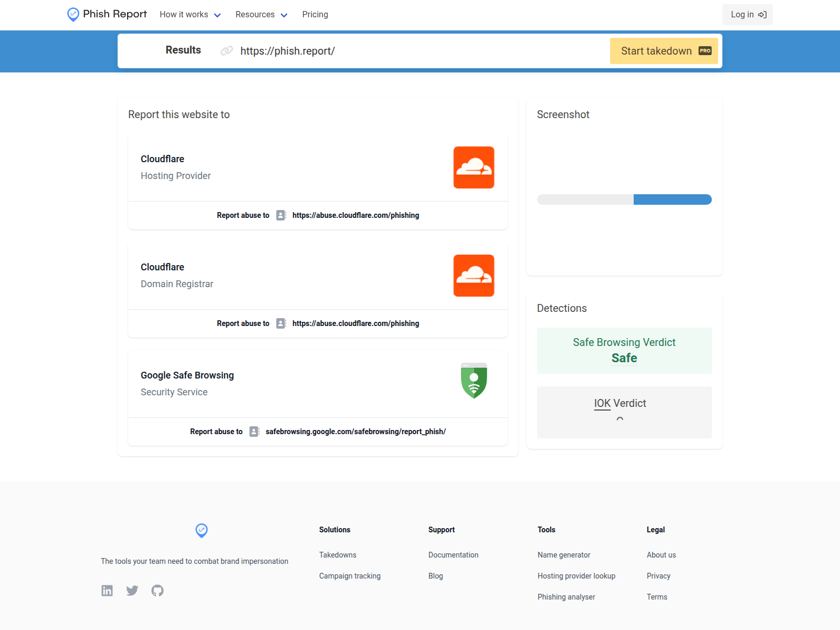The width and height of the screenshot is (840, 630).
Task: Click the IOK Verdict loading spinner
Action: pyautogui.click(x=620, y=419)
